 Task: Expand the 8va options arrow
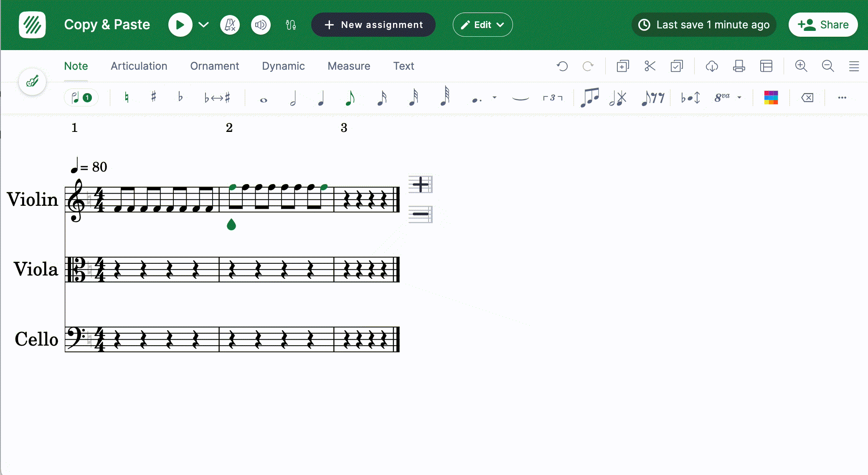739,98
